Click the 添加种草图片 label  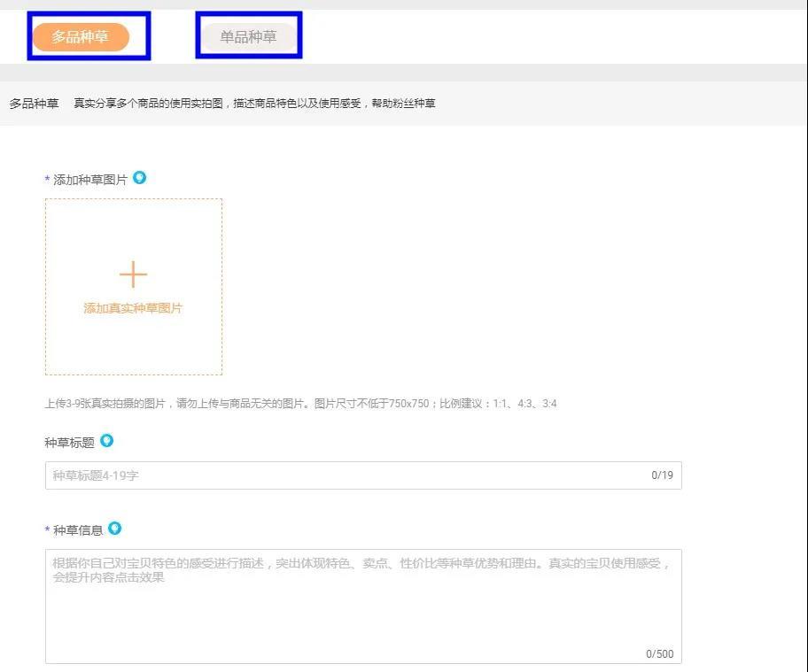[x=90, y=180]
